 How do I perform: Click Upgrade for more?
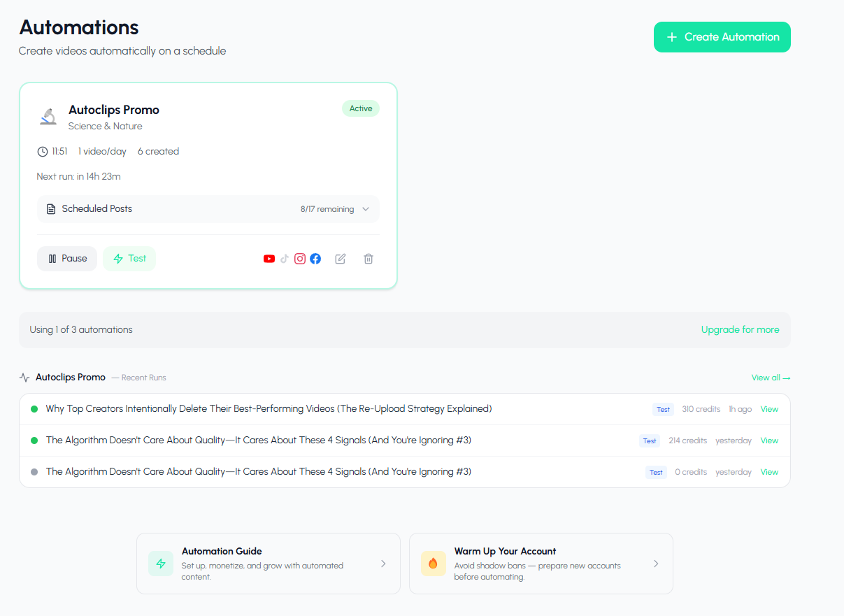(740, 329)
